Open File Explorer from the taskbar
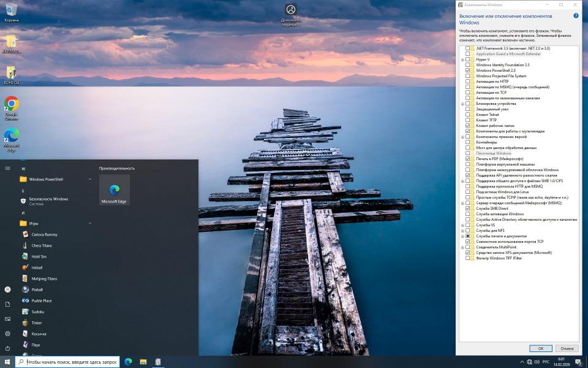 [143, 362]
